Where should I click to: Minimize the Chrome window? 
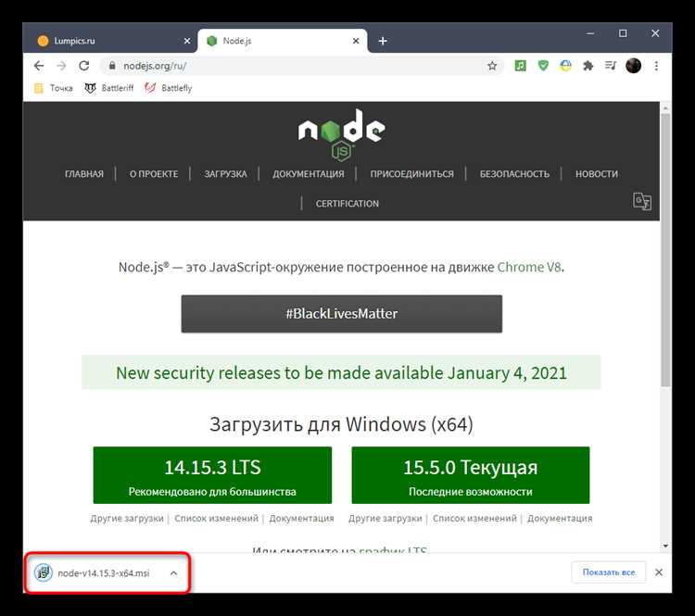click(x=590, y=33)
